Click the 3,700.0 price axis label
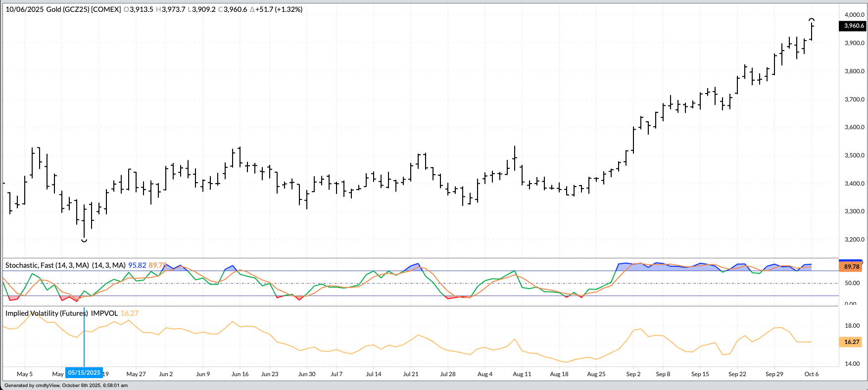This screenshot has height=390, width=868. point(855,99)
